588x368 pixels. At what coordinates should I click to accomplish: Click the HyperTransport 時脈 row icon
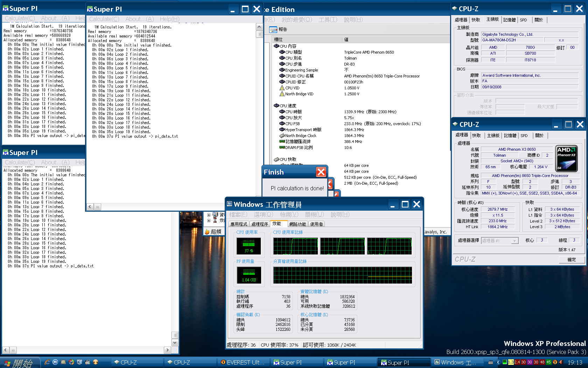pyautogui.click(x=282, y=130)
